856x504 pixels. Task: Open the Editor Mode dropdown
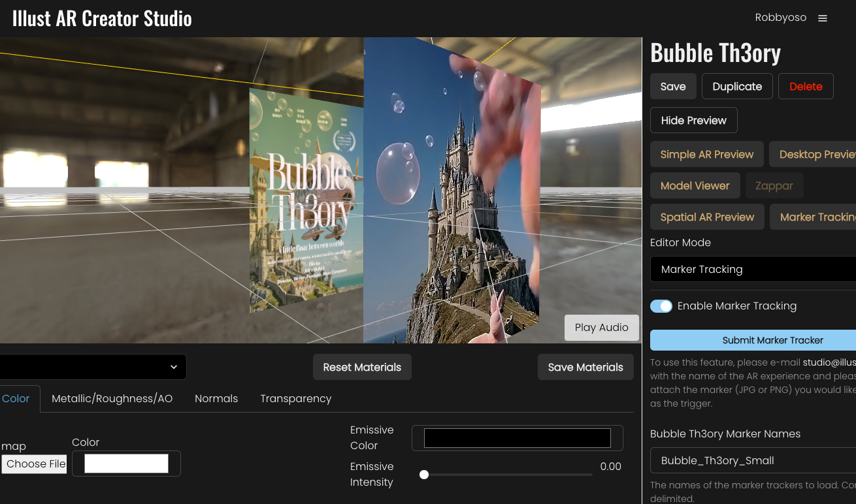(753, 269)
